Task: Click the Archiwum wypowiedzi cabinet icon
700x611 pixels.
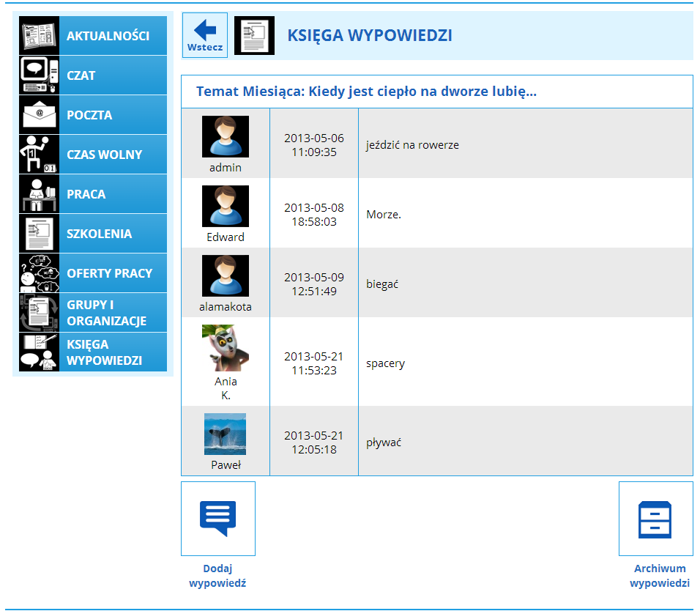Action: point(655,519)
